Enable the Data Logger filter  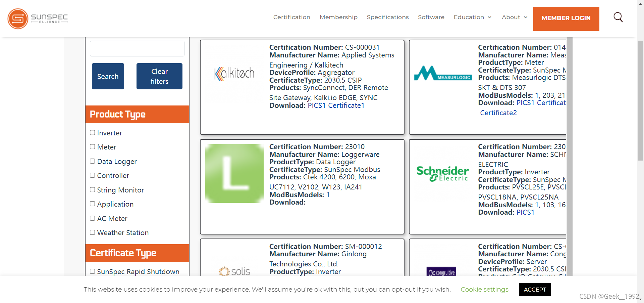click(92, 161)
